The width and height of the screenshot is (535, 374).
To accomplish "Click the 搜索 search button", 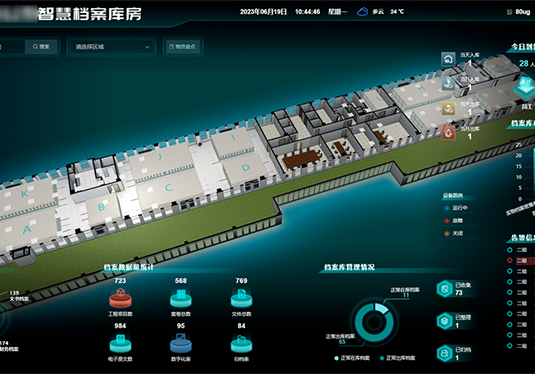I will [x=41, y=47].
